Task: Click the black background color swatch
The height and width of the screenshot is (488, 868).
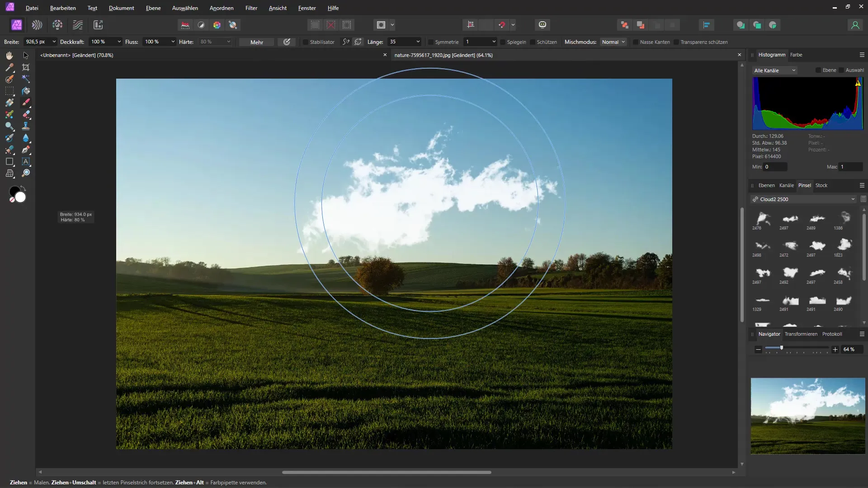Action: point(14,192)
